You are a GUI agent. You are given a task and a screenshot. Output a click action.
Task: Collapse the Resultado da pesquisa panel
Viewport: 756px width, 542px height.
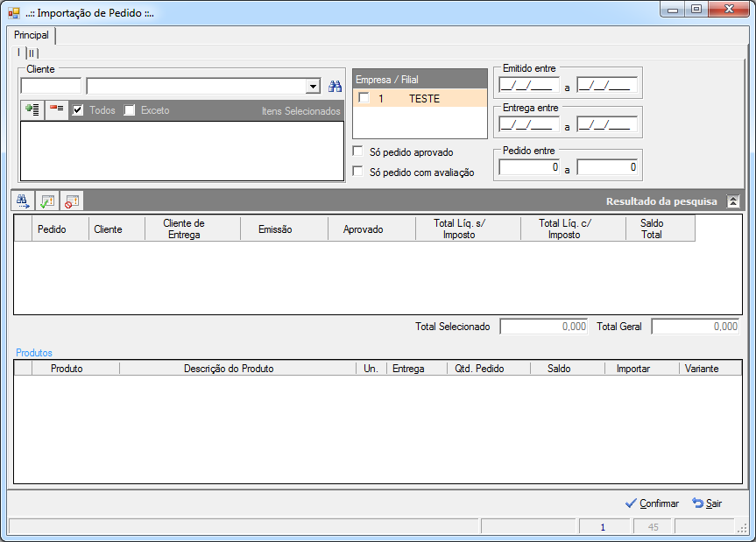point(733,201)
